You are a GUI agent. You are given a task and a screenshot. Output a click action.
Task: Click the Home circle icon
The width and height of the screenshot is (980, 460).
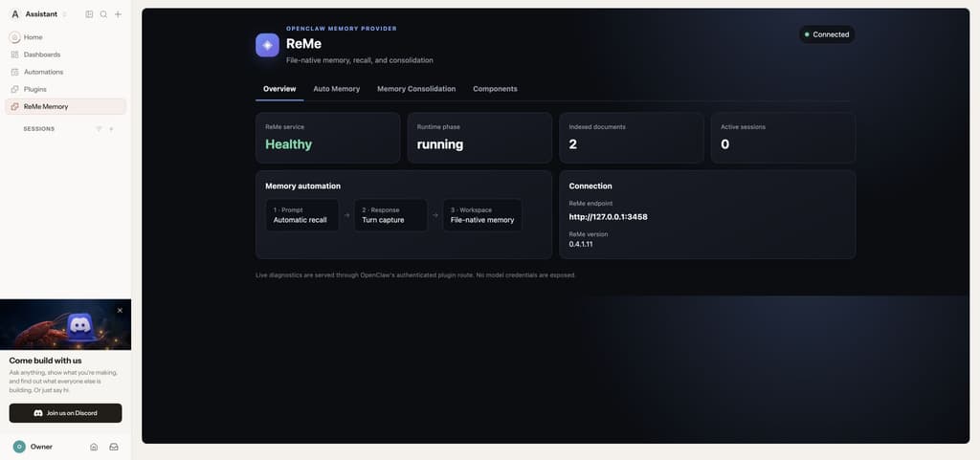tap(15, 37)
